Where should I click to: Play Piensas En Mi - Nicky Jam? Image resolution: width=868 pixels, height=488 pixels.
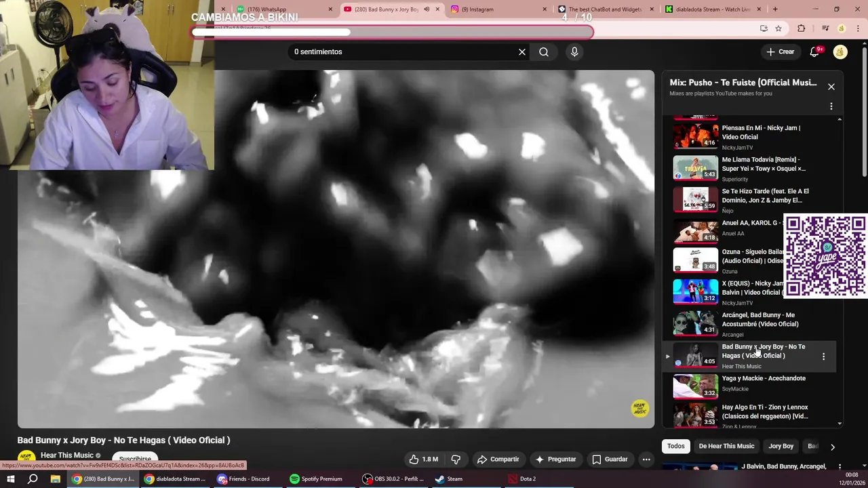749,137
